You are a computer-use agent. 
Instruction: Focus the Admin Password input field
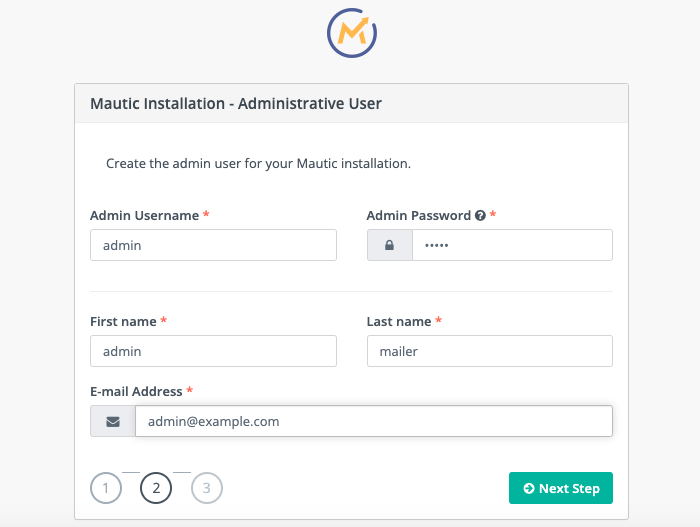(511, 245)
